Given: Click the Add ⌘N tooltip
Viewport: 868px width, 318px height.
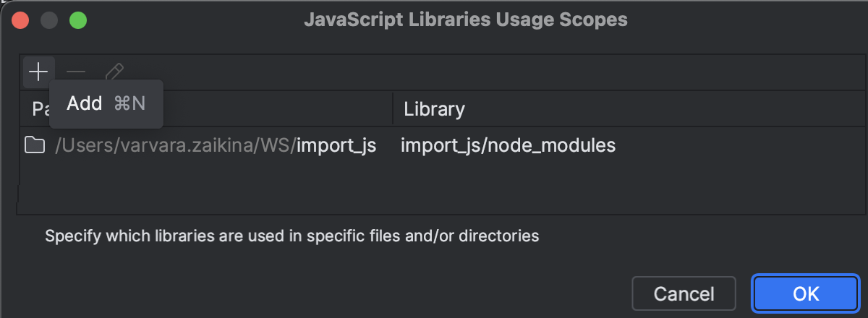Looking at the screenshot, I should pyautogui.click(x=106, y=104).
